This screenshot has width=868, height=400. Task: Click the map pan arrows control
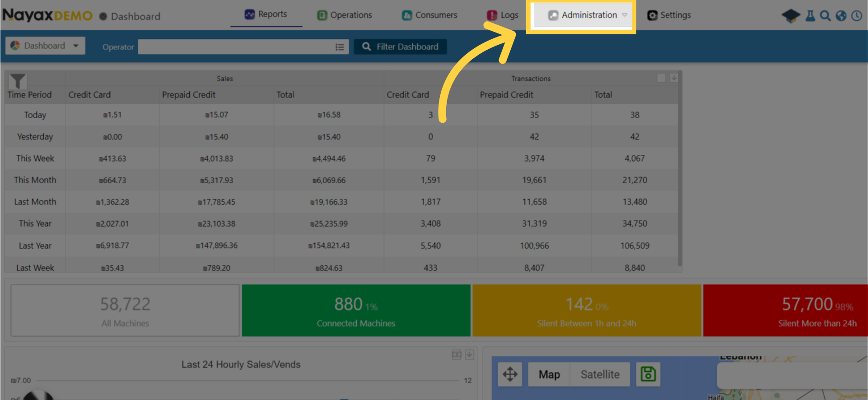click(510, 374)
